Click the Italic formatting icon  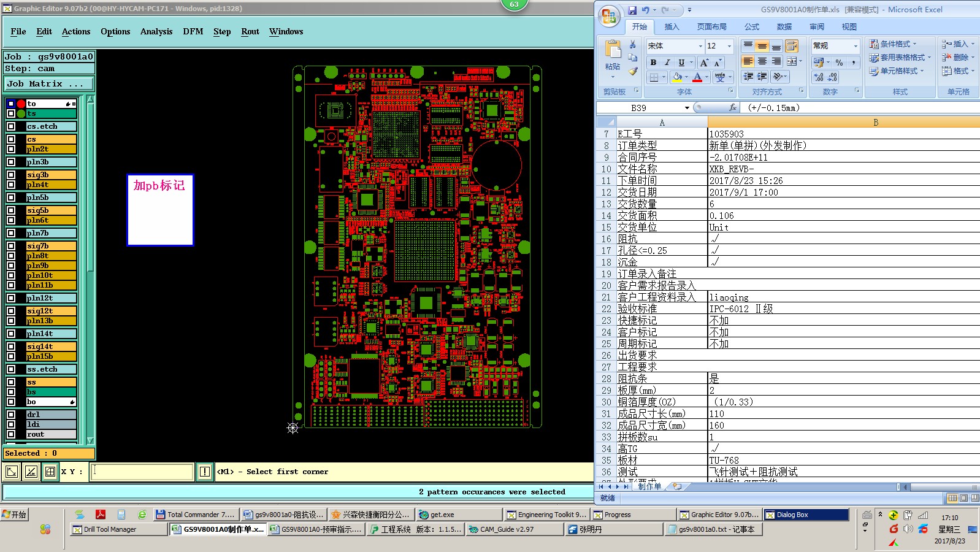[x=667, y=63]
